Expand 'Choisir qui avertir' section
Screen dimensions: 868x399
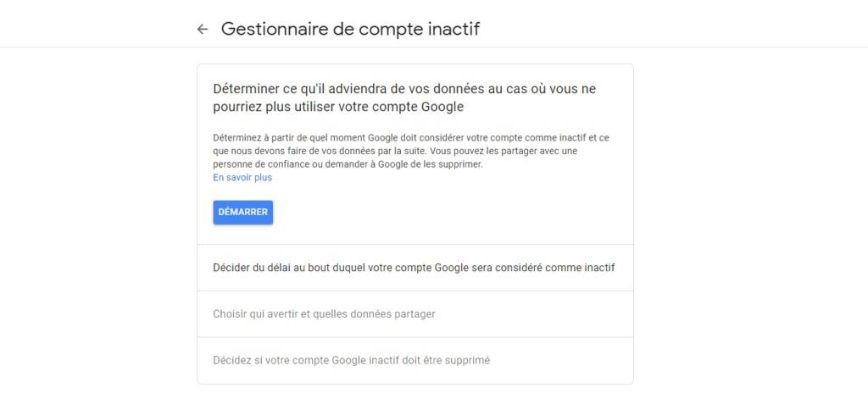(324, 314)
